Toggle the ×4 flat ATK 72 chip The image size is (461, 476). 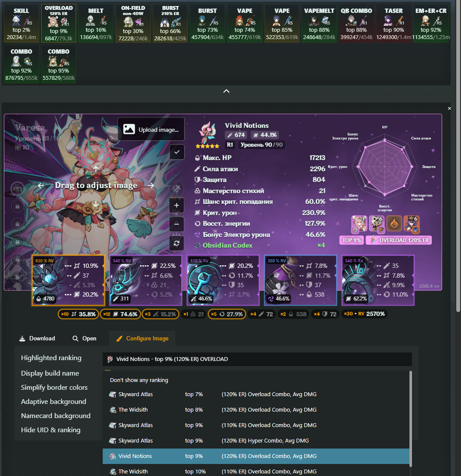[261, 314]
